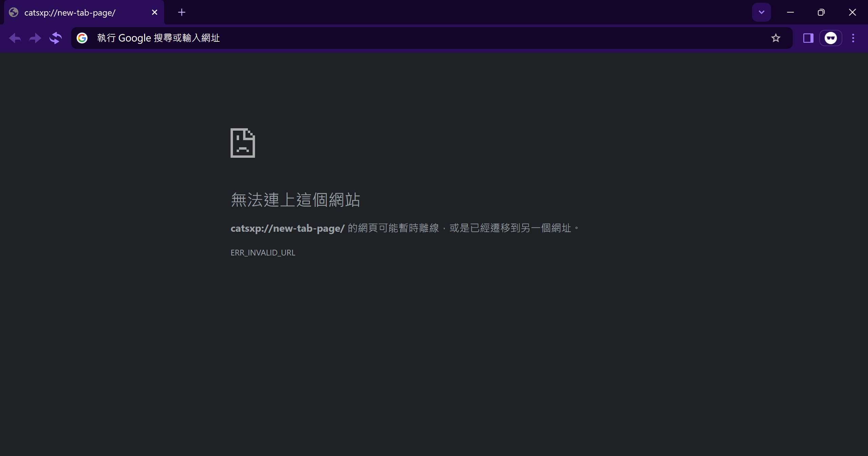
Task: Select the catsxp://new-tab-page/ tab
Action: coord(84,13)
